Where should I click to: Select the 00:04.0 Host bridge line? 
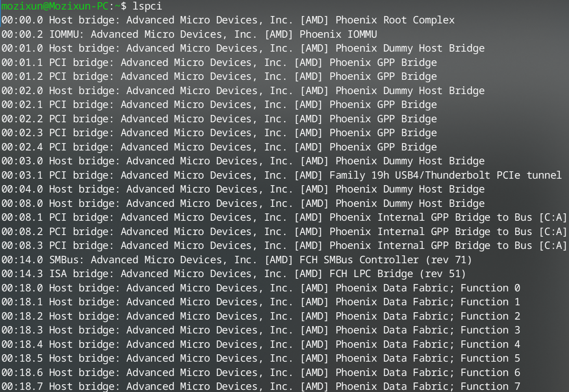pyautogui.click(x=243, y=189)
